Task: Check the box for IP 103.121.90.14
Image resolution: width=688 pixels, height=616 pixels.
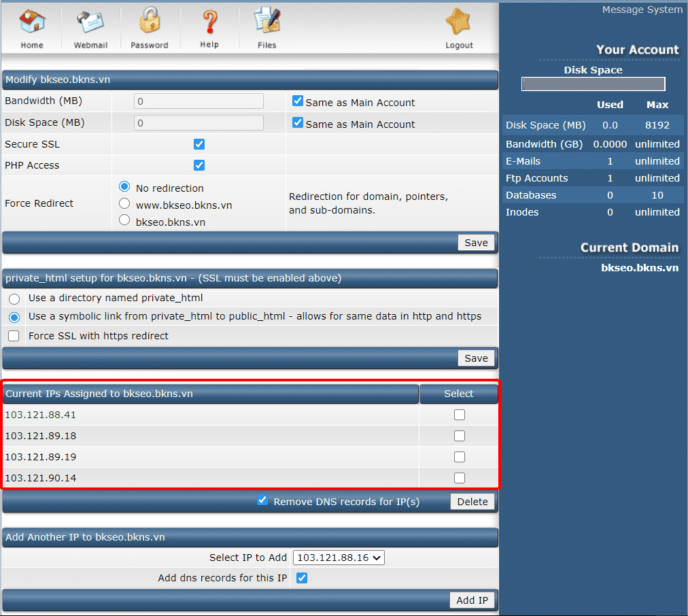Action: 460,478
